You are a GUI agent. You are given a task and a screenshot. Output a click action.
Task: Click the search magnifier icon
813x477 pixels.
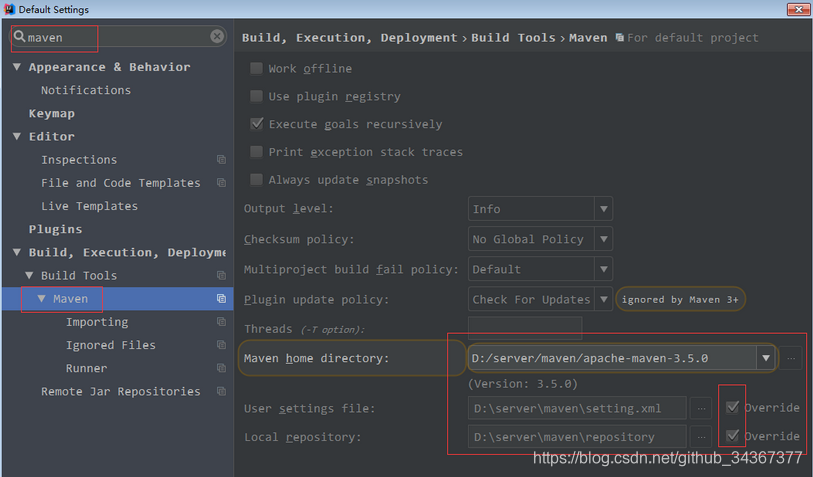point(20,36)
